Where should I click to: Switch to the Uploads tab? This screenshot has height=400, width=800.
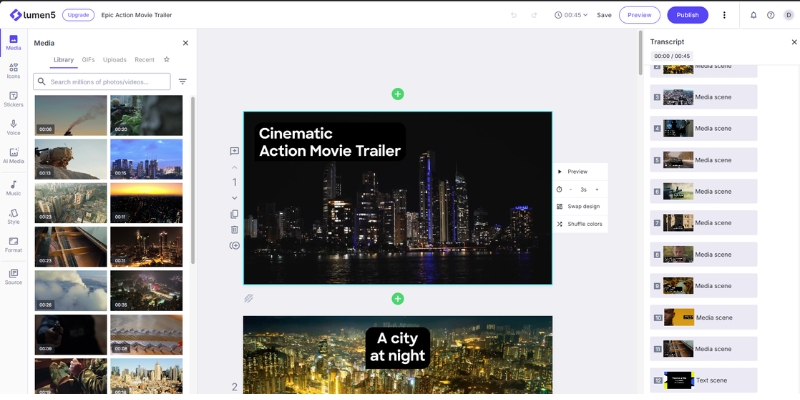coord(114,60)
